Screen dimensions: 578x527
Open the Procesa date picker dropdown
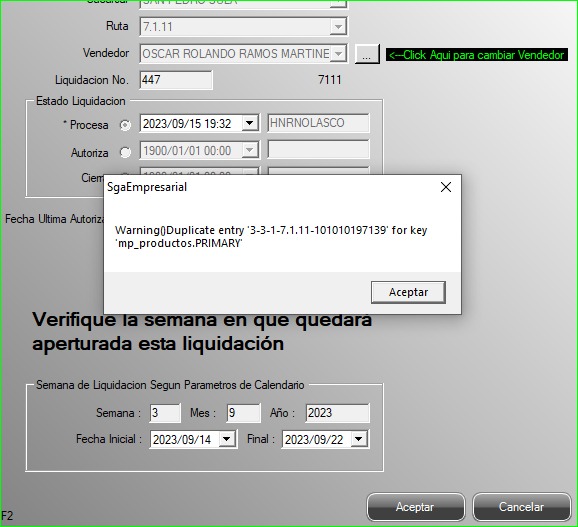tap(250, 123)
